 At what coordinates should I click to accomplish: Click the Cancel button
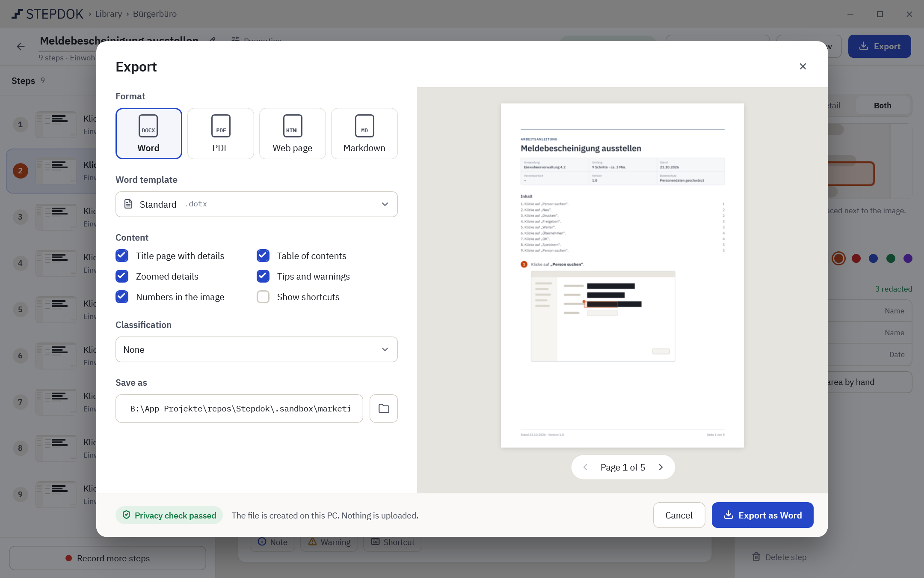click(x=679, y=515)
